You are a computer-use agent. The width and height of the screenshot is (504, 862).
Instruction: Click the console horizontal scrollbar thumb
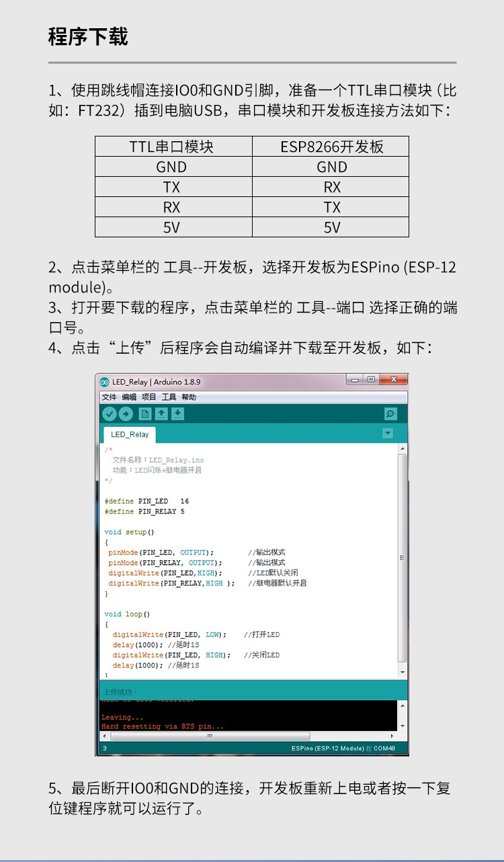(210, 736)
